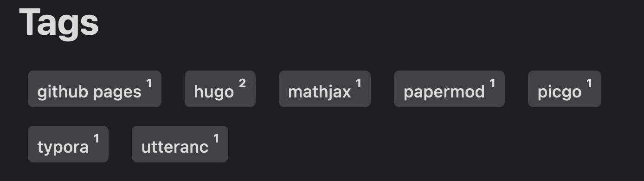Screen dimensions: 644x181
Task: Browse posts tagged picgo
Action: [565, 89]
